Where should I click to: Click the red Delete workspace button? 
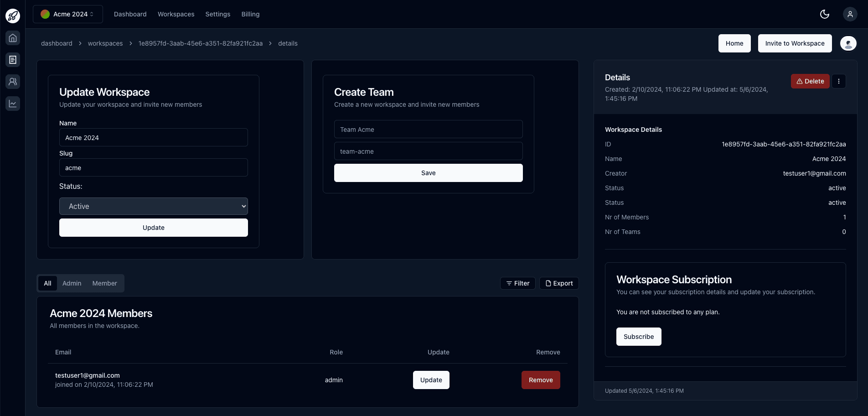[x=810, y=81]
